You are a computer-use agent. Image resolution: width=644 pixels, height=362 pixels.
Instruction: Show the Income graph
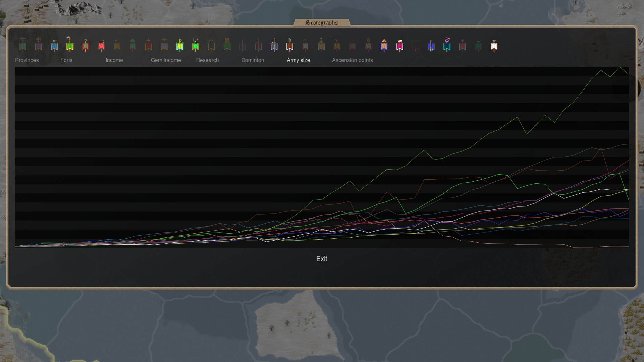tap(114, 60)
